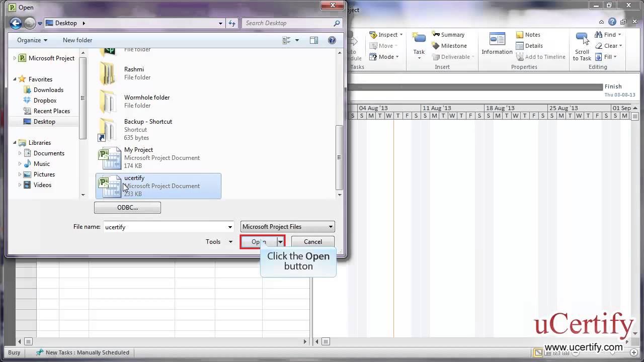Open dialog Help question mark icon
The height and width of the screenshot is (362, 644).
coord(332,40)
